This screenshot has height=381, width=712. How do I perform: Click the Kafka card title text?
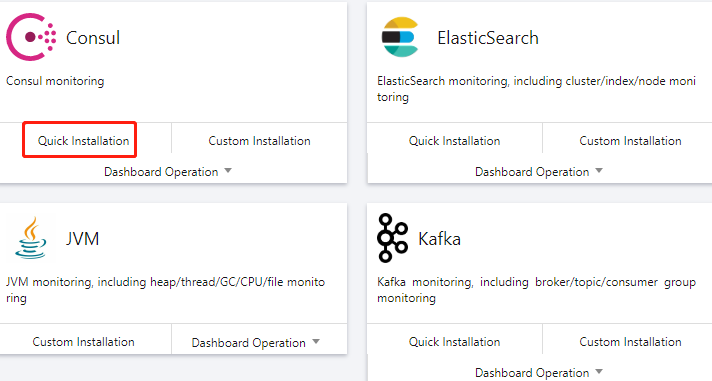439,238
